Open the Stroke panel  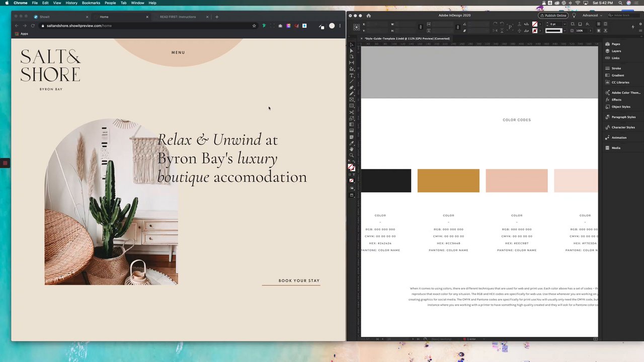point(616,68)
